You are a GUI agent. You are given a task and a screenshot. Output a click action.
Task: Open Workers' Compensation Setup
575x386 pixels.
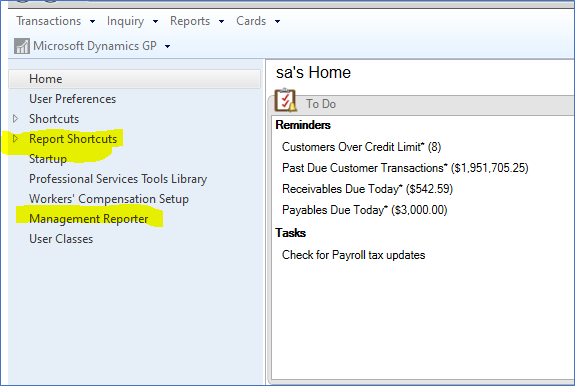pos(109,199)
